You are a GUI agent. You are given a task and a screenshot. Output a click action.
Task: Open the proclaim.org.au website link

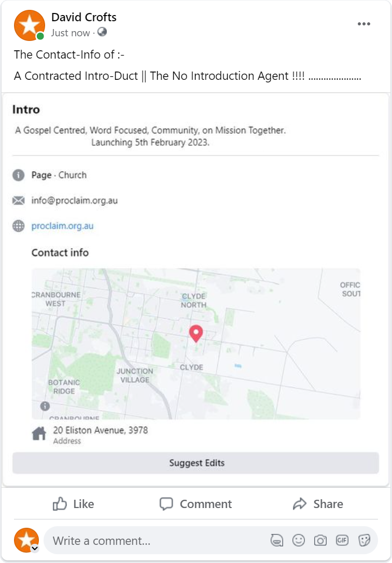62,226
